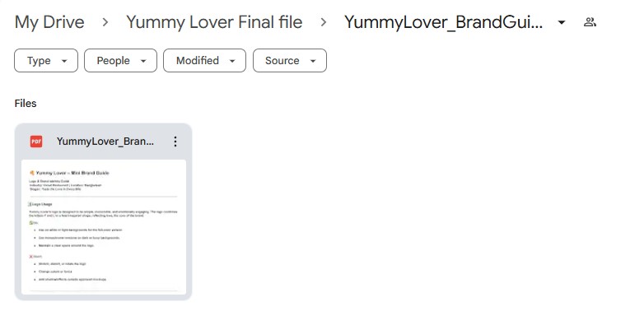Open the three-dot menu on the PDF file
Image resolution: width=644 pixels, height=311 pixels.
[175, 142]
